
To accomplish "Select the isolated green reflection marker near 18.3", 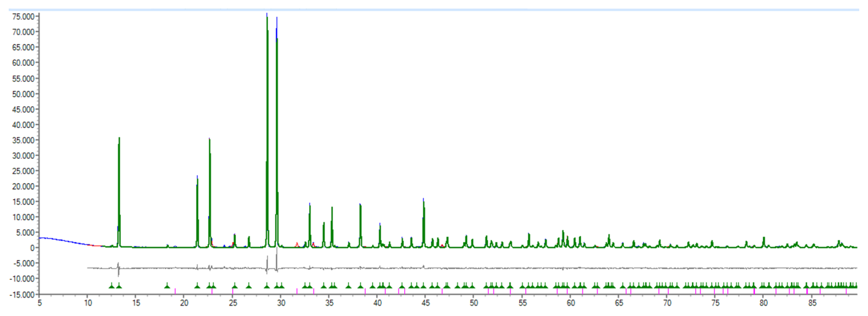I will point(167,286).
